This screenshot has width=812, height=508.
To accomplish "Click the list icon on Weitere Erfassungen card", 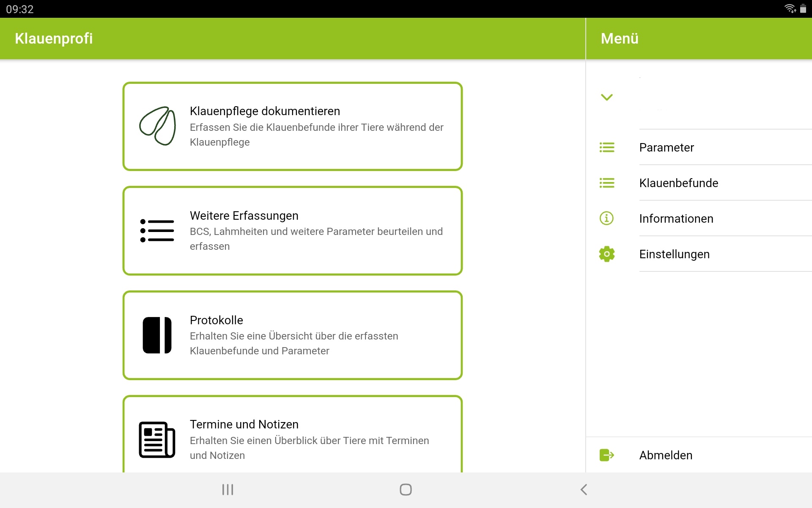I will [x=157, y=230].
